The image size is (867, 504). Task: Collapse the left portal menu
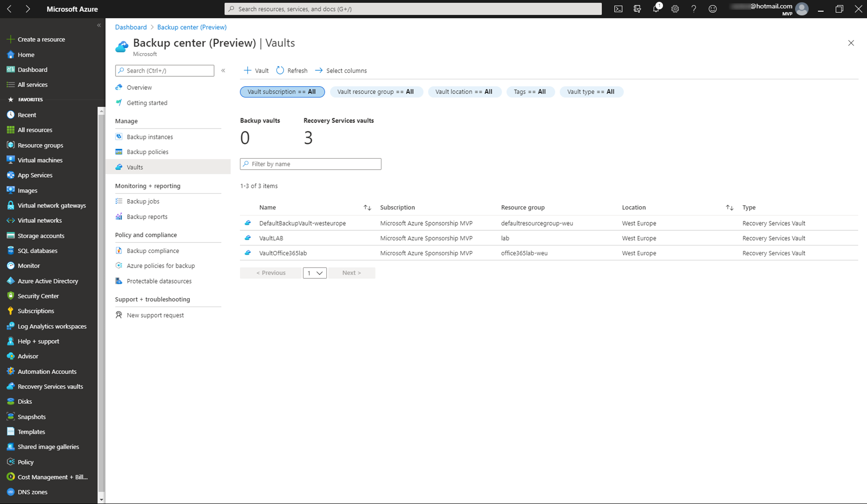coord(99,25)
